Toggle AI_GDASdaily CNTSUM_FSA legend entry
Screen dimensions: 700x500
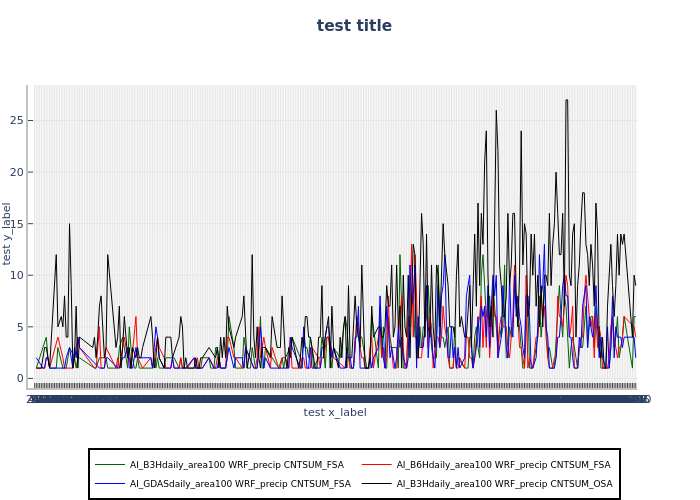click(240, 483)
